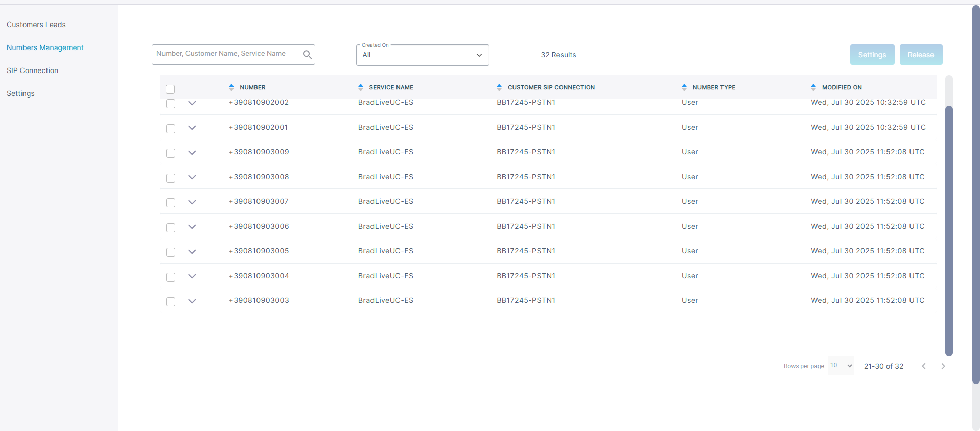The height and width of the screenshot is (431, 980).
Task: Sort by CUSTOMER SIP CONNECTION arrow icon
Action: [499, 87]
